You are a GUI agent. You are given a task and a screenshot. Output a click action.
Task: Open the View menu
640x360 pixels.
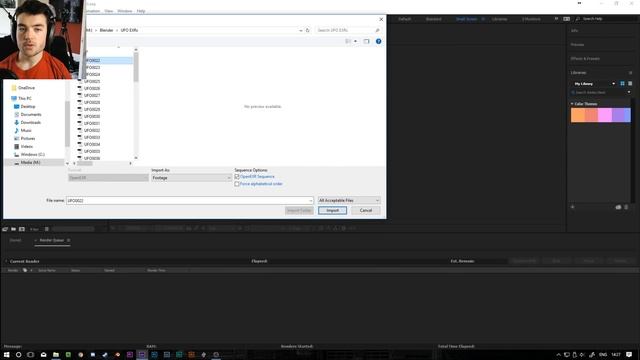(x=109, y=11)
